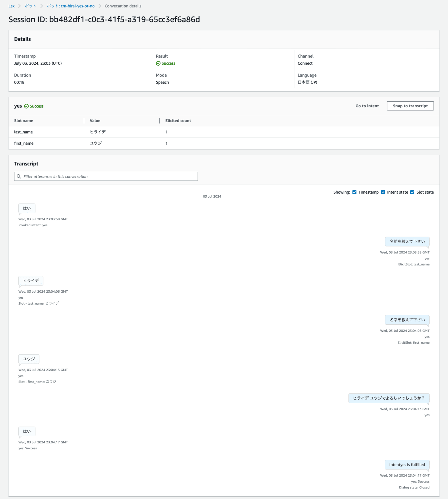448x499 pixels.
Task: Click the first はい utterance bubble
Action: 27,208
